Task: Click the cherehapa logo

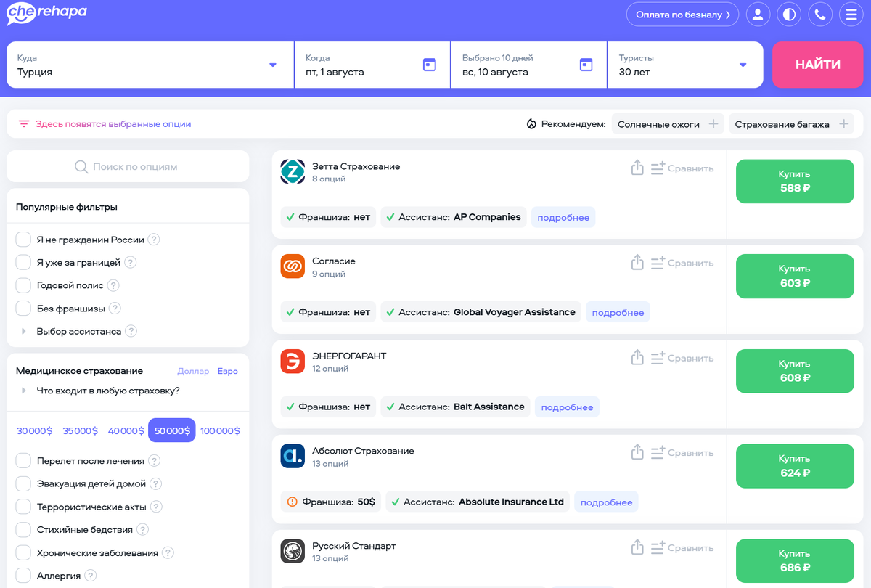Action: click(46, 13)
